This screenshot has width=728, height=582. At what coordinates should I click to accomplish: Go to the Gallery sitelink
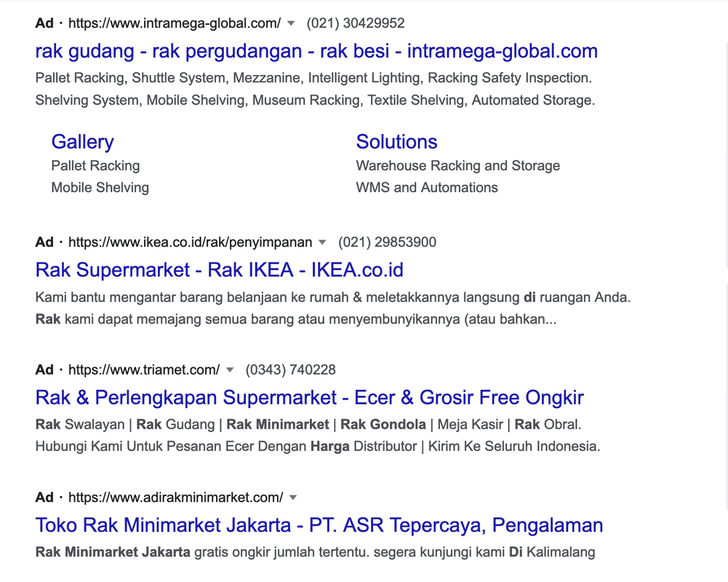click(82, 142)
